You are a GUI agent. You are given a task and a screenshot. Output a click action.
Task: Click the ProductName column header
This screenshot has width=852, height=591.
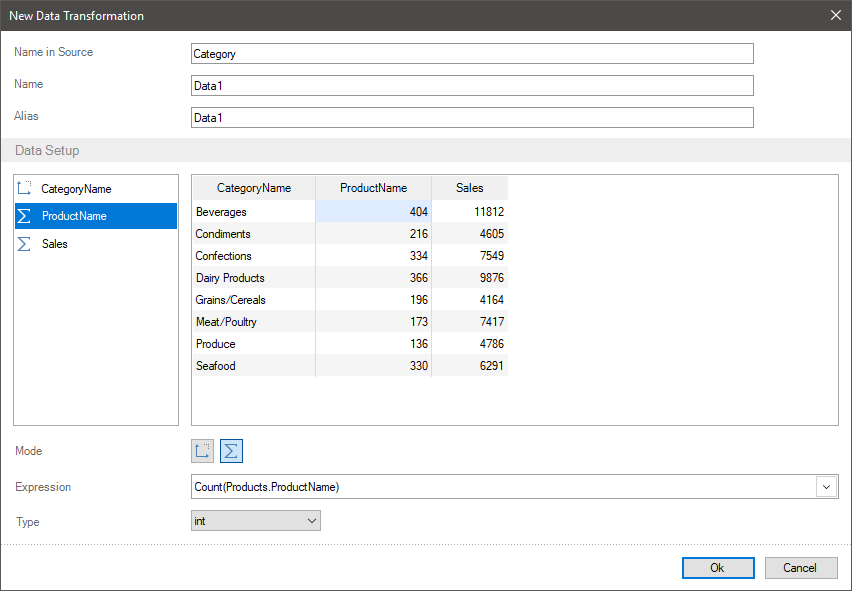point(373,188)
